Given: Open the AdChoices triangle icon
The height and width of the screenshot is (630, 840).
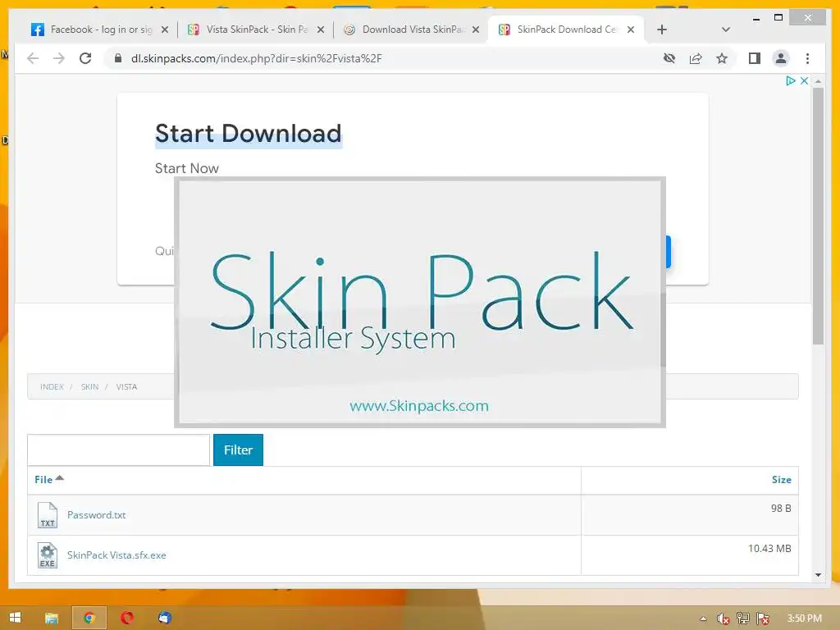Looking at the screenshot, I should [x=790, y=81].
